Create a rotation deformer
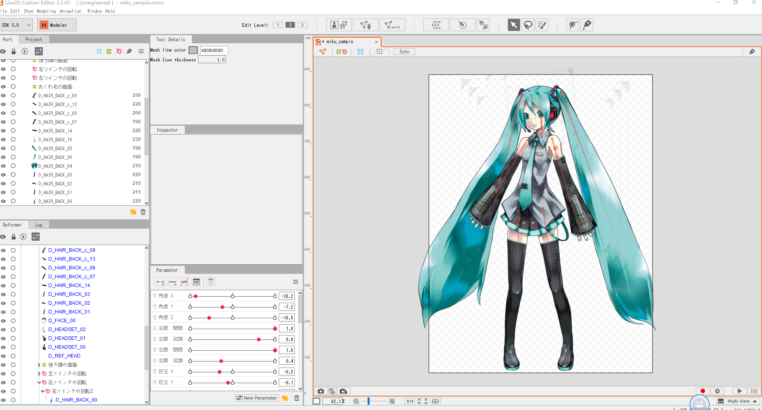Viewport: 762px width, 410px height. pyautogui.click(x=462, y=25)
